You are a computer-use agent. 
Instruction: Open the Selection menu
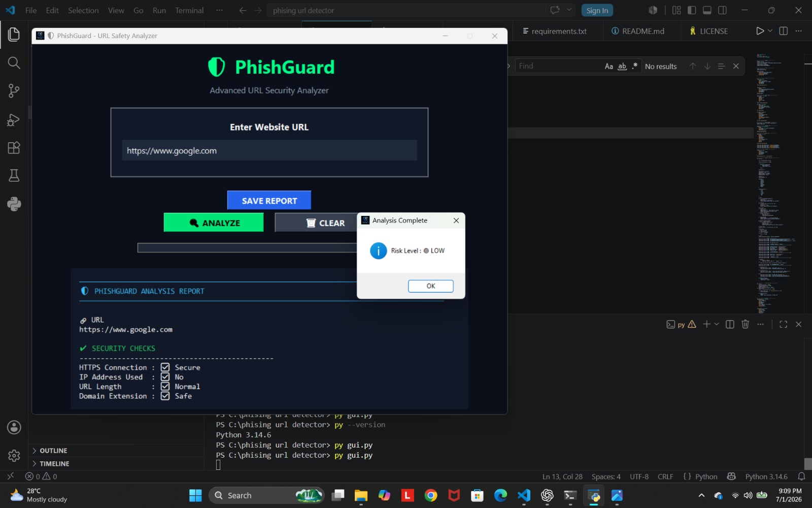tap(83, 10)
